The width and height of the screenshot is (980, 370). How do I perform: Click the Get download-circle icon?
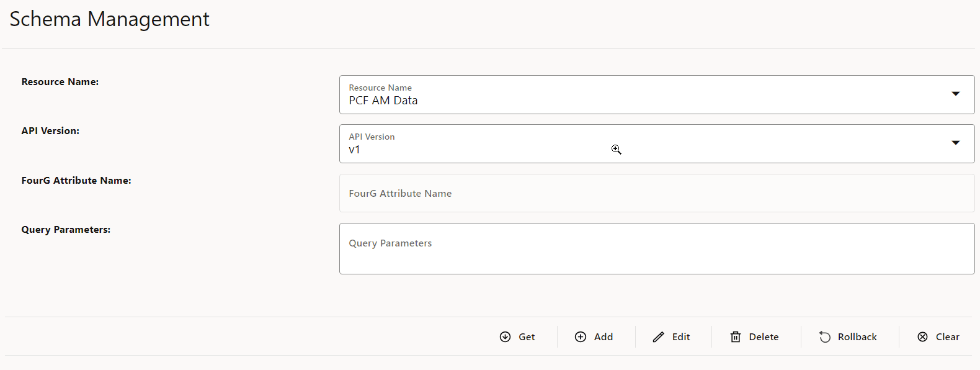(506, 336)
